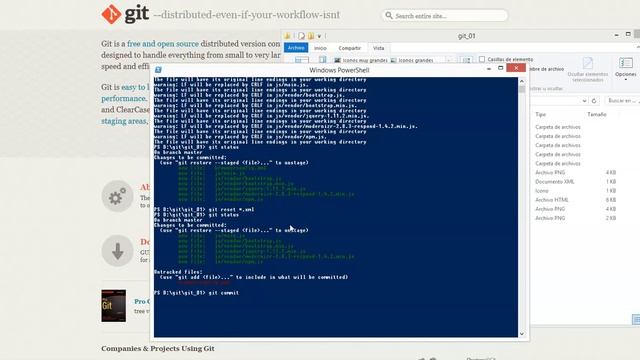Select the 'Icono' row in Explorer
The height and width of the screenshot is (360, 640).
pos(576,191)
